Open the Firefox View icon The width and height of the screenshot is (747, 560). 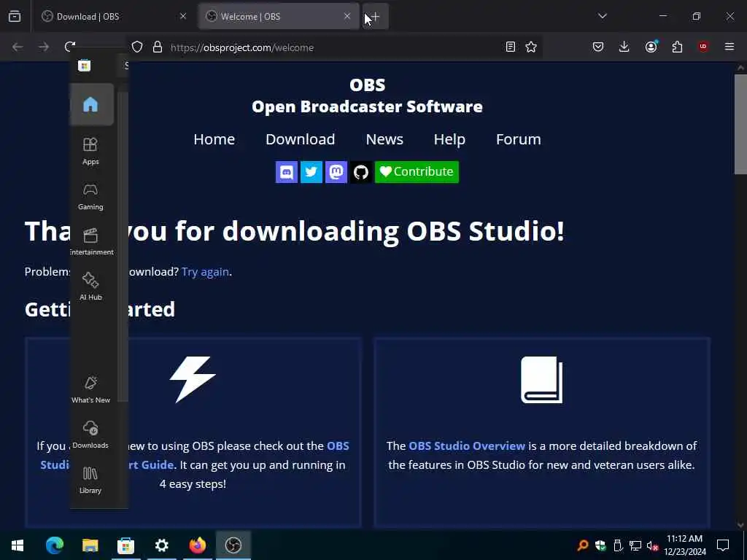(15, 16)
